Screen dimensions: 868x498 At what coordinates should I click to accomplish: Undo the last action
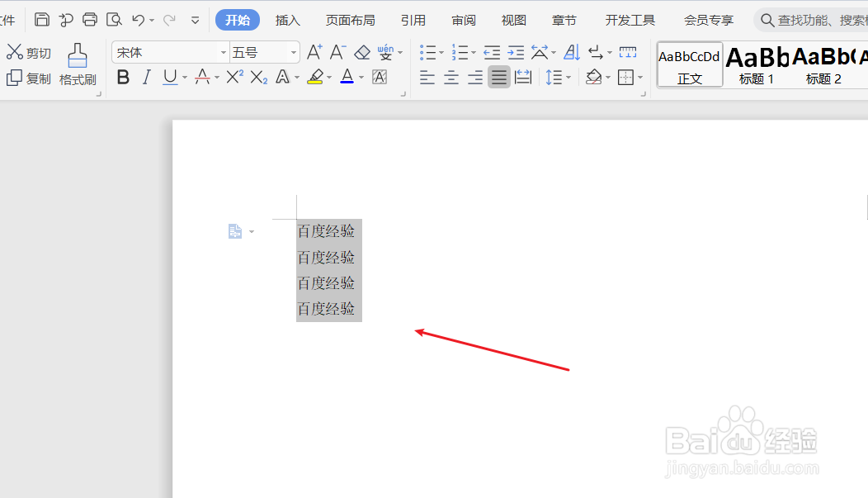tap(139, 20)
